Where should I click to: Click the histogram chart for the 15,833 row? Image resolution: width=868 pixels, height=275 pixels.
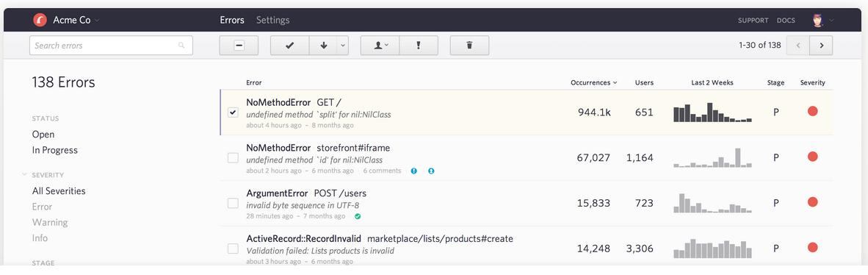(x=712, y=203)
